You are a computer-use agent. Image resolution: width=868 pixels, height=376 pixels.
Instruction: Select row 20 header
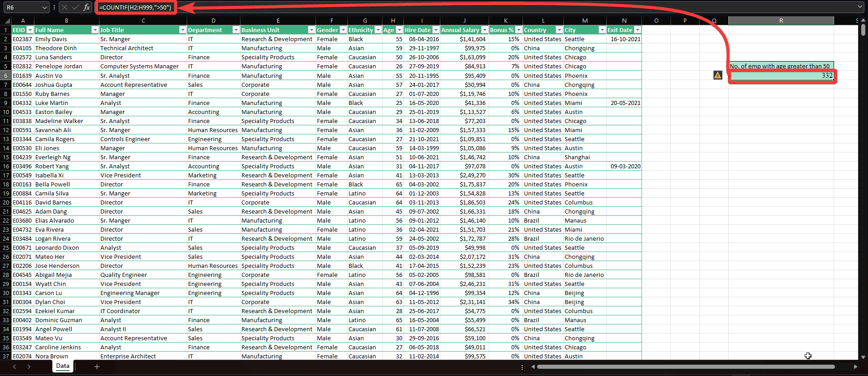pos(5,202)
